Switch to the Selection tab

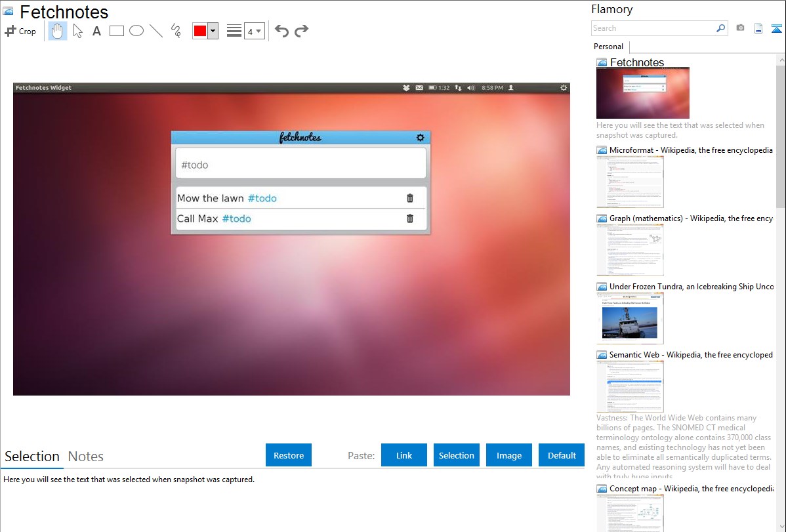(32, 457)
